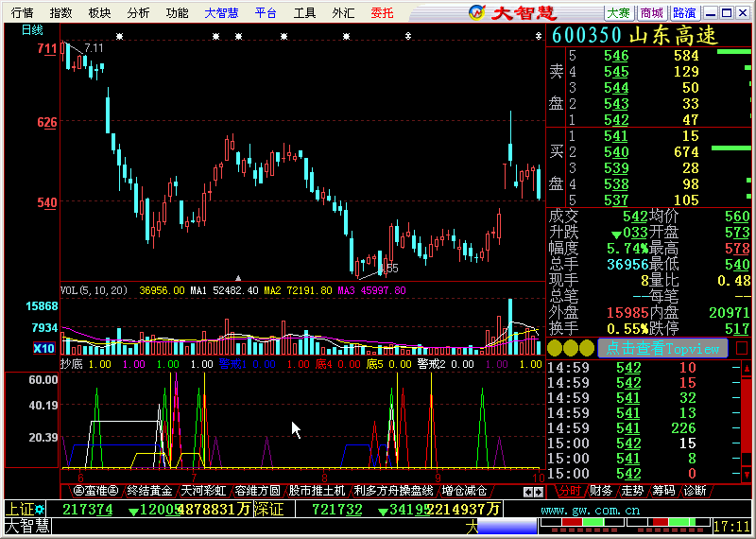Click the VOL(5,10,20) indicator label

(x=94, y=290)
